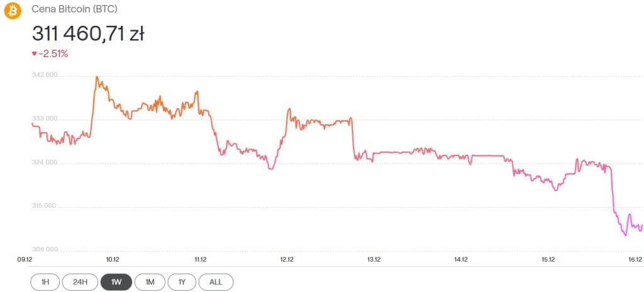The width and height of the screenshot is (644, 292).
Task: Click the 342 000 y-axis label
Action: tap(44, 75)
